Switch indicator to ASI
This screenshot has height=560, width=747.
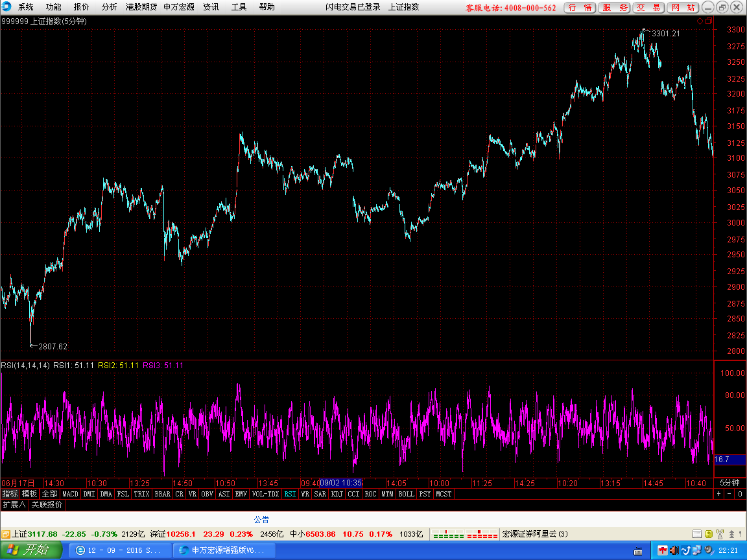(224, 494)
